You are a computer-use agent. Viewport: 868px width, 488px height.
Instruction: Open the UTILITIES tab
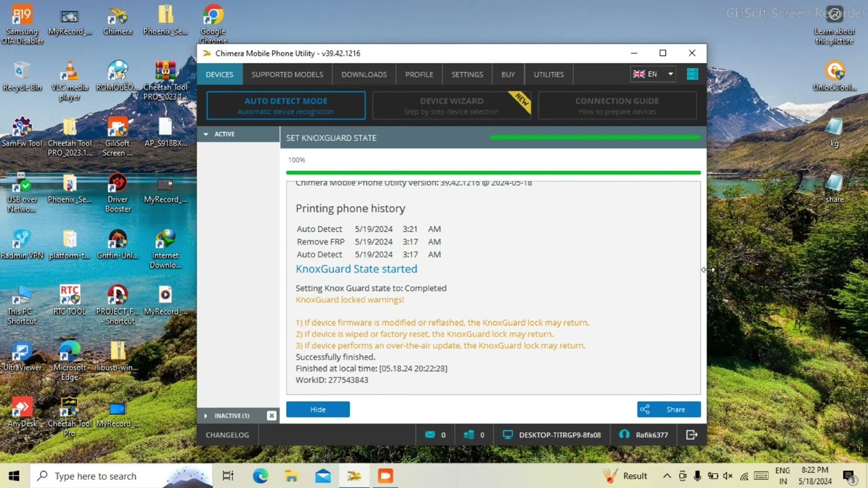549,74
